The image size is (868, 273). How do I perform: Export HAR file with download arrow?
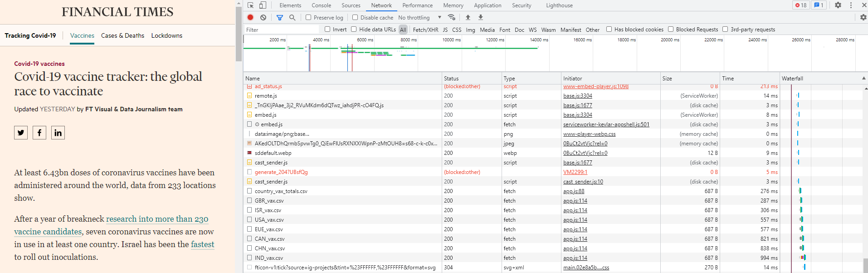pos(481,17)
